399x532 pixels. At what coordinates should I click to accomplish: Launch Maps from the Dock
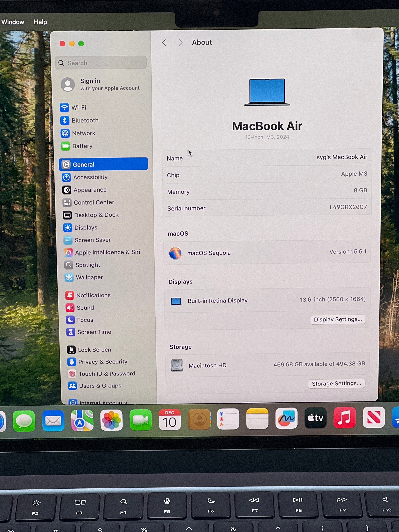(x=82, y=420)
